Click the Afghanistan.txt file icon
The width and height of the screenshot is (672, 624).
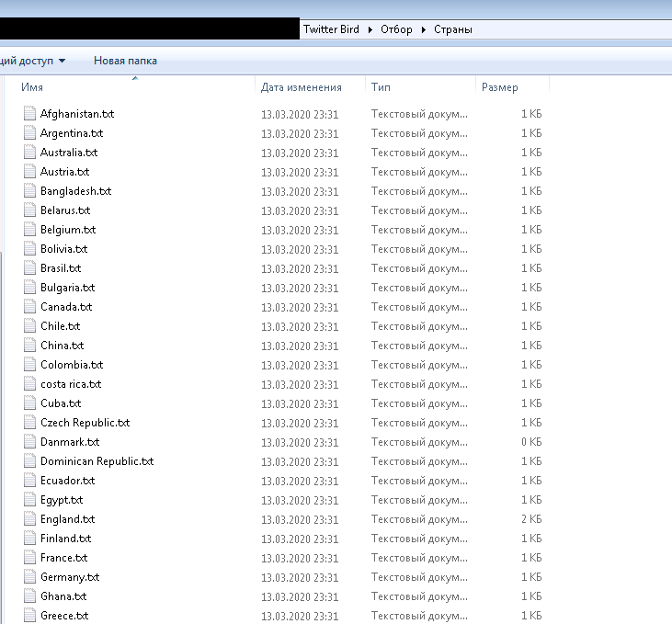(30, 114)
